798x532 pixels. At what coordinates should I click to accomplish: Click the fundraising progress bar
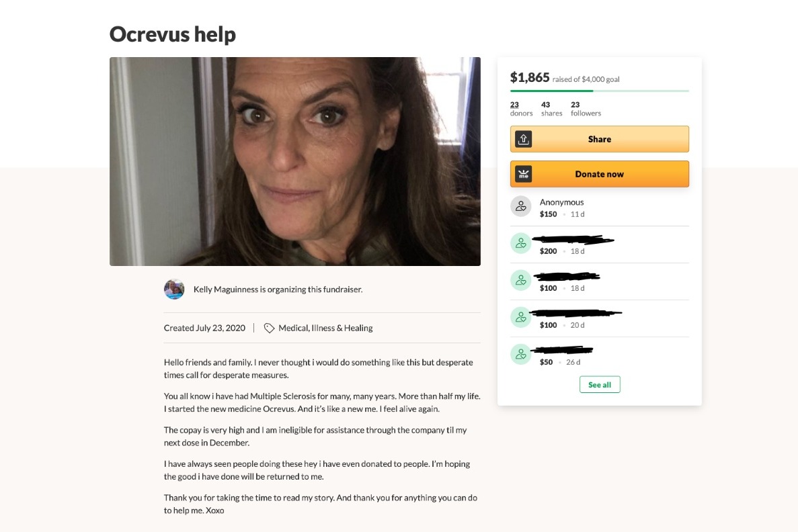pos(600,91)
